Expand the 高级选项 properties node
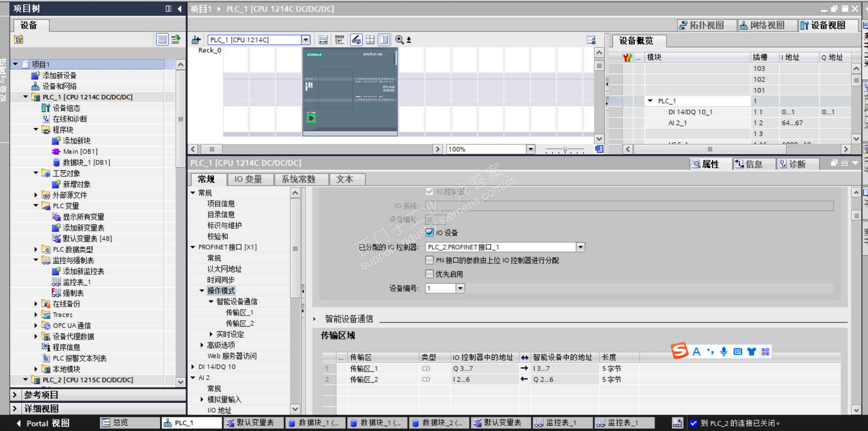 pyautogui.click(x=202, y=345)
